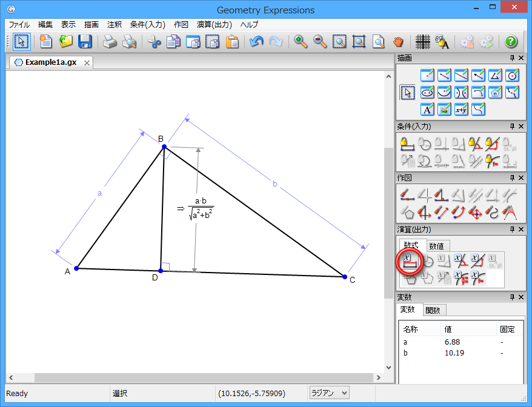Open the ファイル menu
The width and height of the screenshot is (532, 407).
tap(19, 25)
